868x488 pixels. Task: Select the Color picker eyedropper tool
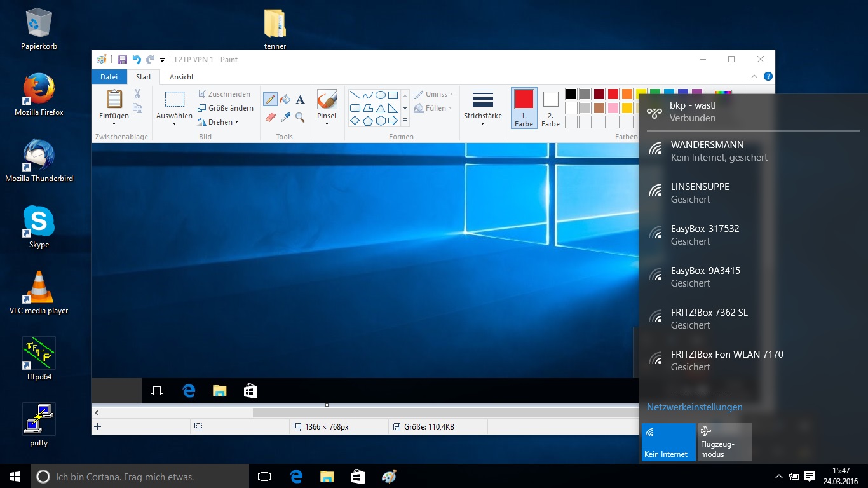[x=285, y=118]
